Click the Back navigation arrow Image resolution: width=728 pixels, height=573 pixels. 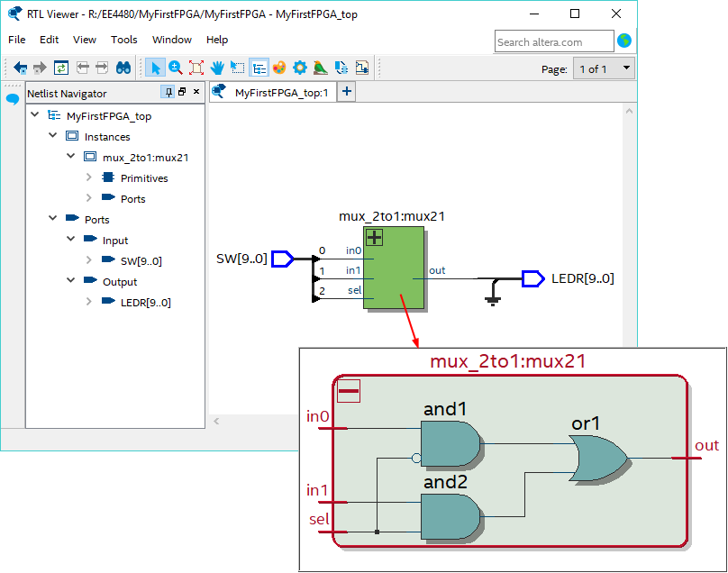(20, 68)
